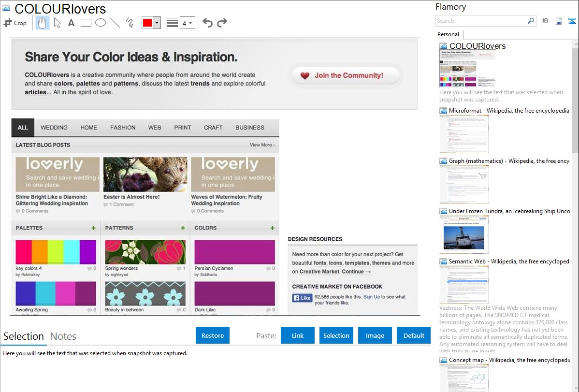The height and width of the screenshot is (392, 579).
Task: Click the red color swatch
Action: [147, 23]
